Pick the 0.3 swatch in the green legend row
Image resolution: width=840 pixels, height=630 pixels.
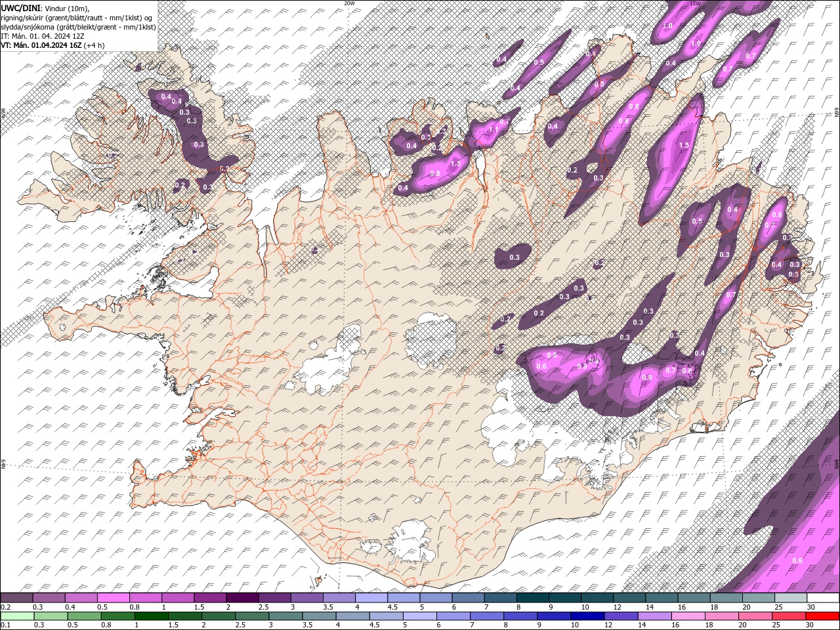point(51,616)
